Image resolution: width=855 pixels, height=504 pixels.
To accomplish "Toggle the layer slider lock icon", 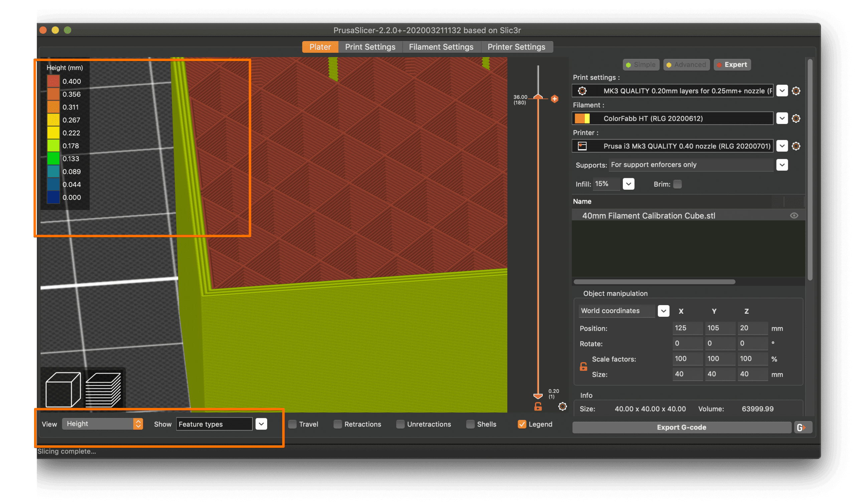I will (x=538, y=407).
